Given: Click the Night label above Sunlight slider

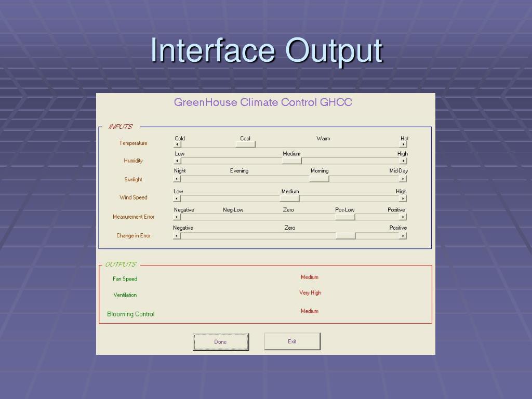Looking at the screenshot, I should tap(180, 170).
